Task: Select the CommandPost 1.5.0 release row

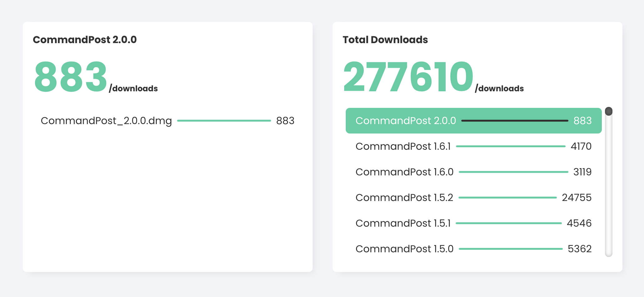Action: (404, 249)
